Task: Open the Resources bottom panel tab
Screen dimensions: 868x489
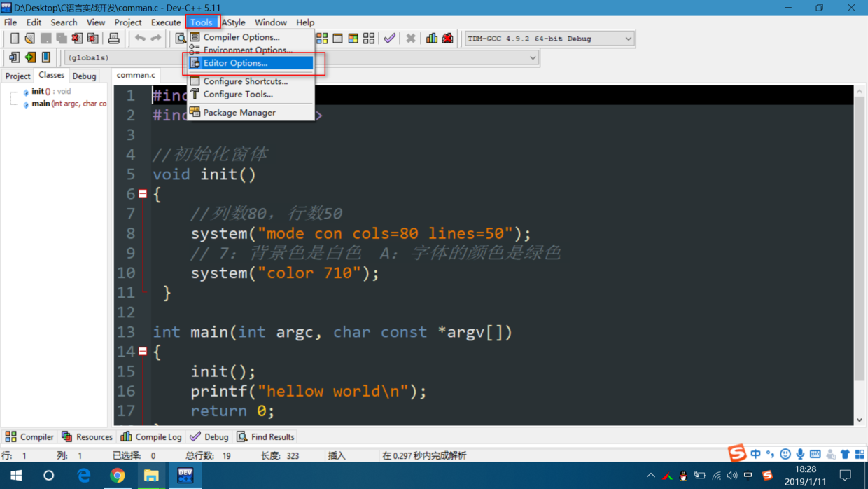Action: pyautogui.click(x=87, y=436)
